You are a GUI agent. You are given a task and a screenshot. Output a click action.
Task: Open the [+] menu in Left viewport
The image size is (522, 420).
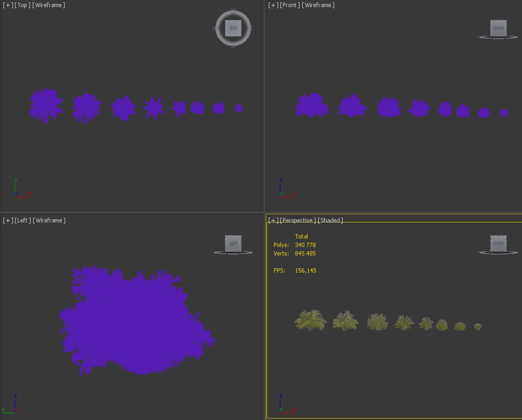click(x=8, y=220)
